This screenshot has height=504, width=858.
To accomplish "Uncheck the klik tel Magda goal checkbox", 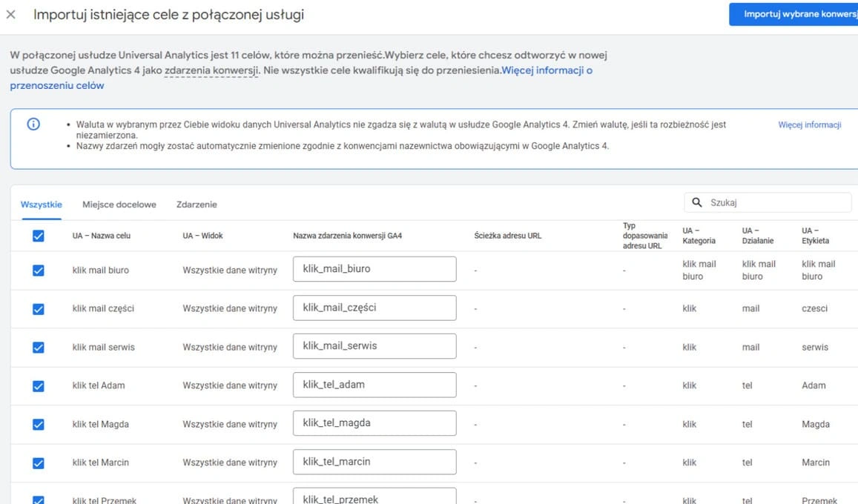I will coord(39,425).
